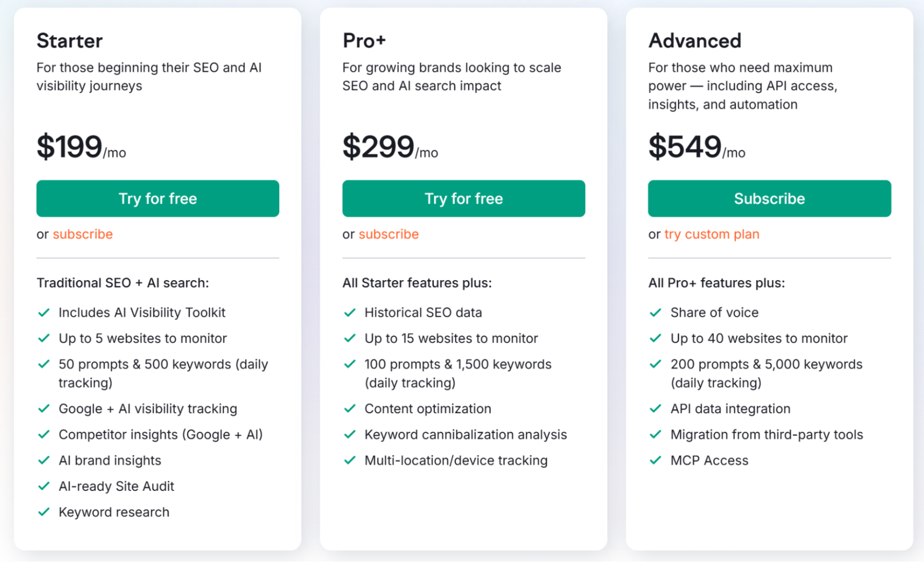The height and width of the screenshot is (562, 924).
Task: Click the checkmark beside Keyword cannibalization analysis
Action: point(350,434)
